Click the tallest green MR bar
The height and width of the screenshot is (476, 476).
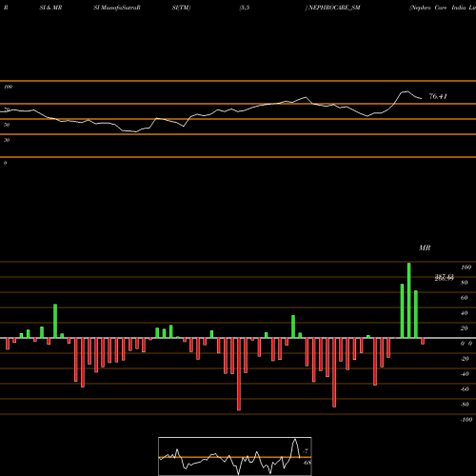pyautogui.click(x=408, y=300)
